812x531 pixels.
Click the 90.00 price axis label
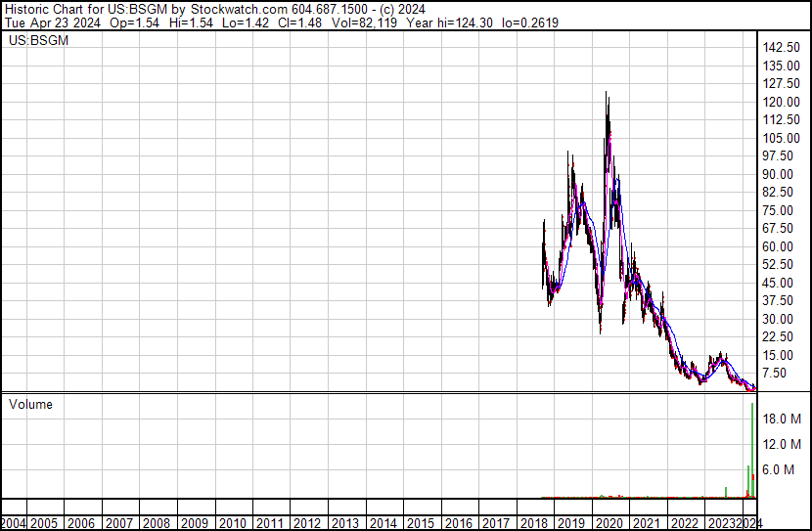point(778,174)
